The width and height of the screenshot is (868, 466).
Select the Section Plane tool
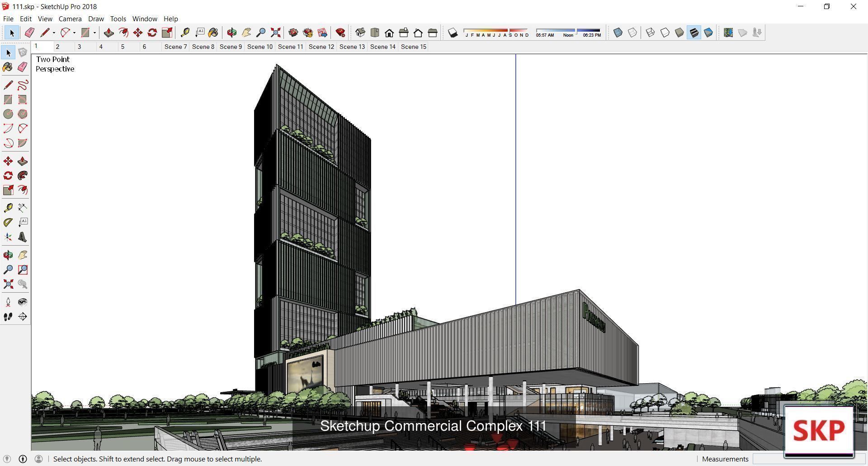23,317
